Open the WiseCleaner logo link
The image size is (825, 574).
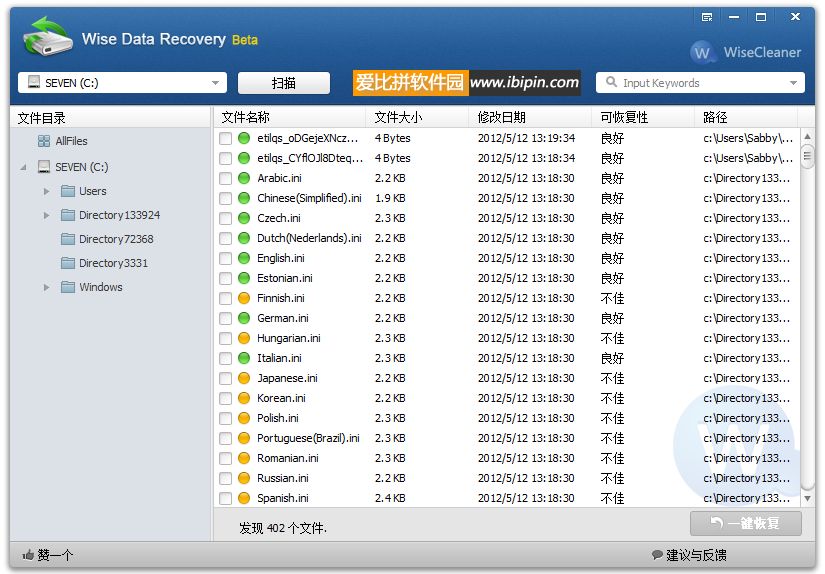click(746, 52)
